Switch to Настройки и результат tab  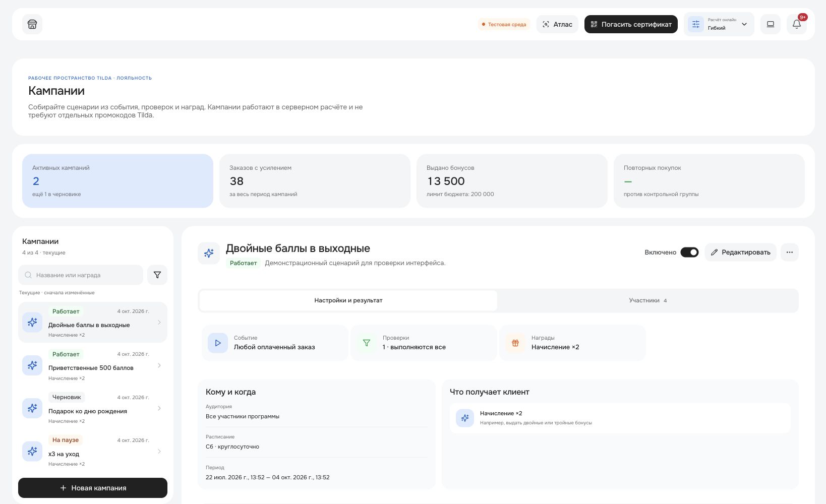point(348,300)
